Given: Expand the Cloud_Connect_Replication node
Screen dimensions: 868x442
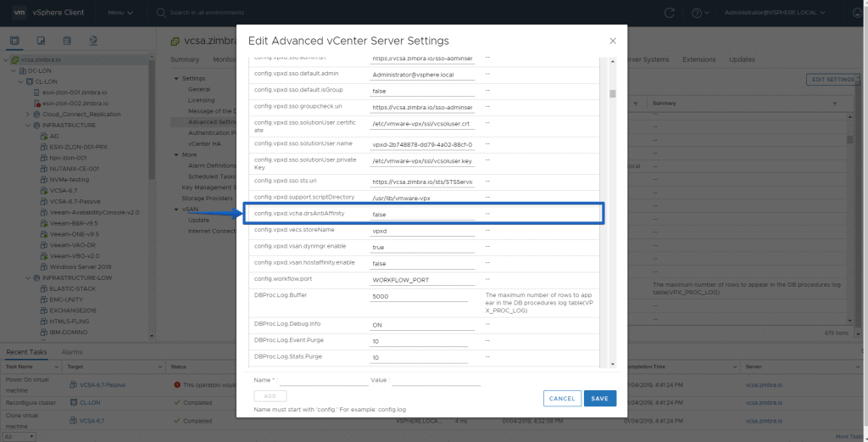Looking at the screenshot, I should pos(28,114).
